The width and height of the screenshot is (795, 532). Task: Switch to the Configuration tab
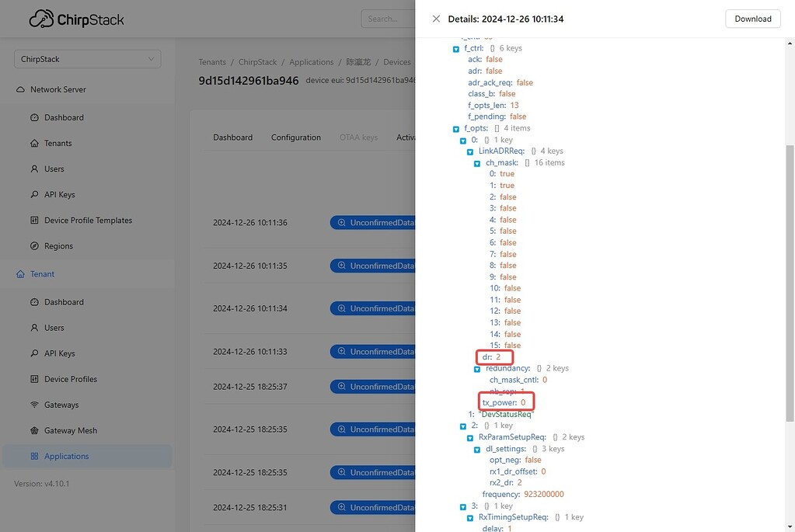[x=295, y=137]
